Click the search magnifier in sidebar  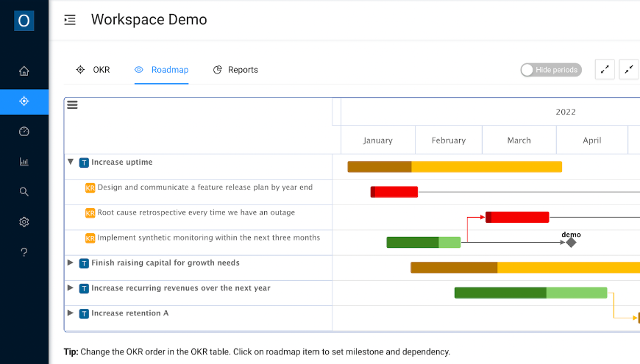pos(24,192)
